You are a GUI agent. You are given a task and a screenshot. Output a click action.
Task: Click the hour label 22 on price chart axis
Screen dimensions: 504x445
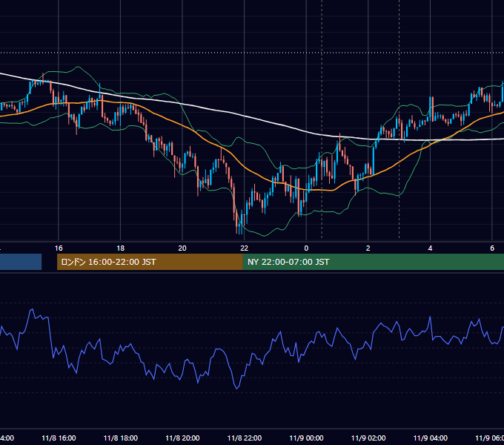245,248
